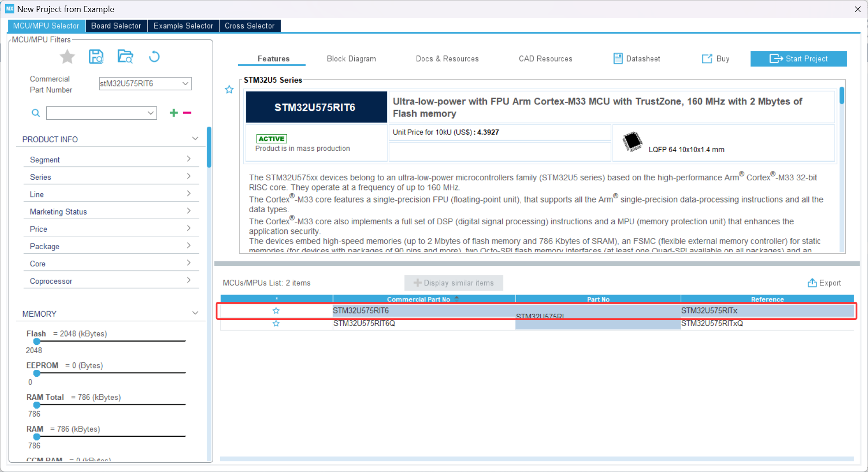Screen dimensions: 868x472
Task: Click the MX application icon in title bar
Action: [10, 9]
